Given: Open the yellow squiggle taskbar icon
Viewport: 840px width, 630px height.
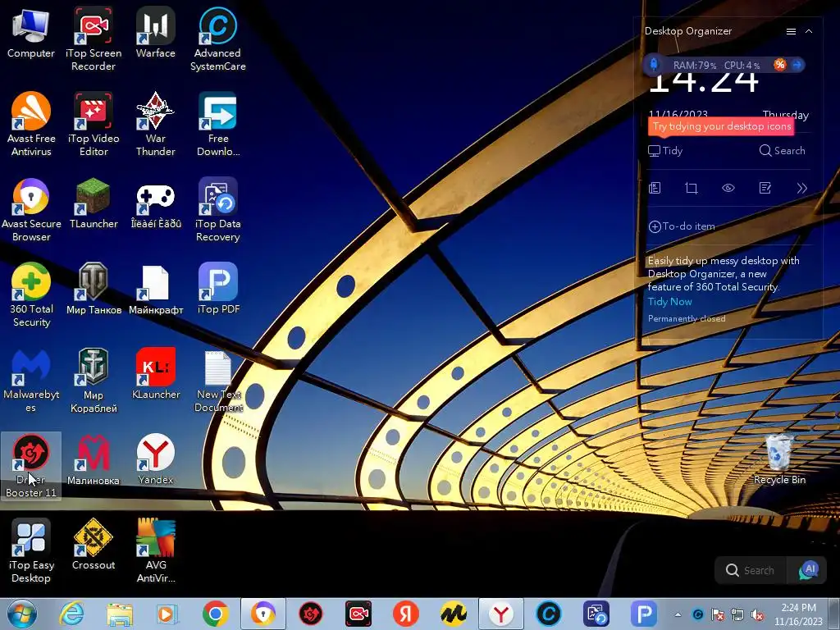Looking at the screenshot, I should (453, 614).
